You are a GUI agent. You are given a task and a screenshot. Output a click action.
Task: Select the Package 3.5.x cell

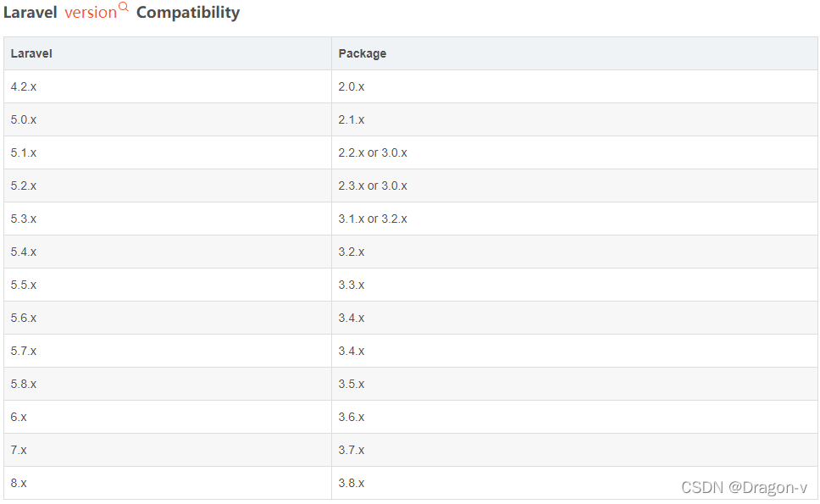[352, 384]
